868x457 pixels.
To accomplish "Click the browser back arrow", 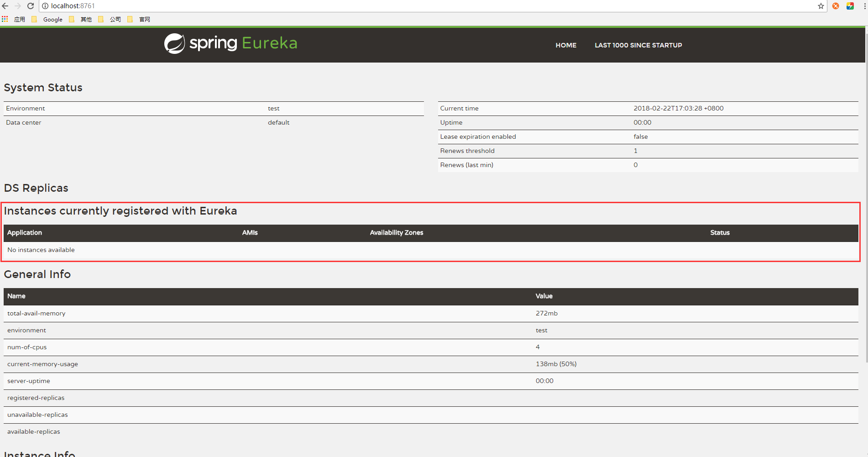I will coord(5,6).
